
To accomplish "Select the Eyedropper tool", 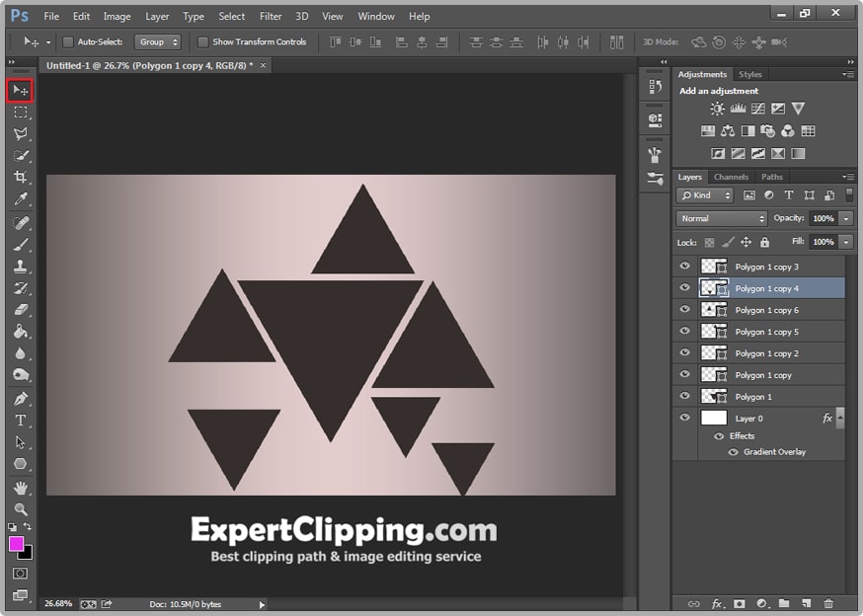I will point(20,199).
